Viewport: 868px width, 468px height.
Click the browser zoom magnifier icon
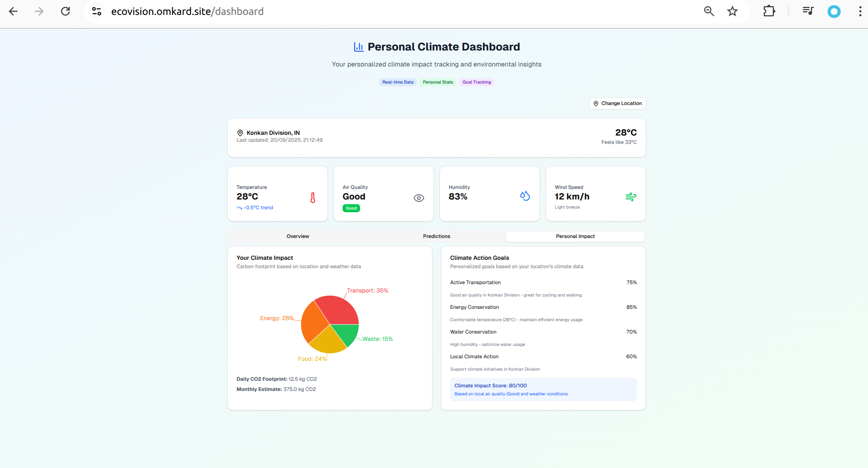point(708,12)
